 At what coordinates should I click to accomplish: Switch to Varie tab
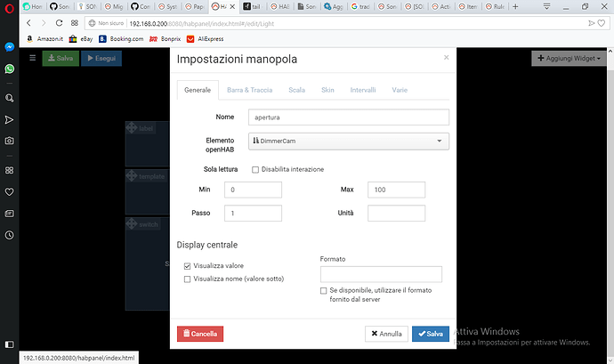click(400, 90)
